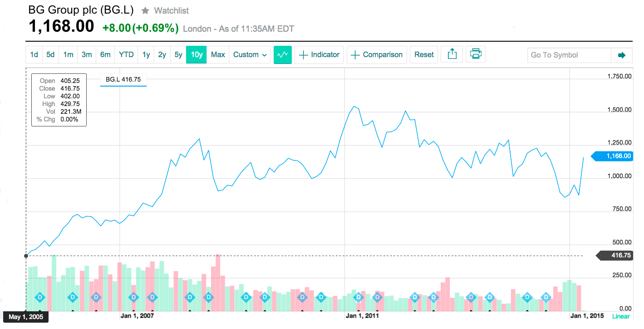The image size is (644, 329).
Task: Add BG Group to Watchlist via star
Action: [x=145, y=10]
